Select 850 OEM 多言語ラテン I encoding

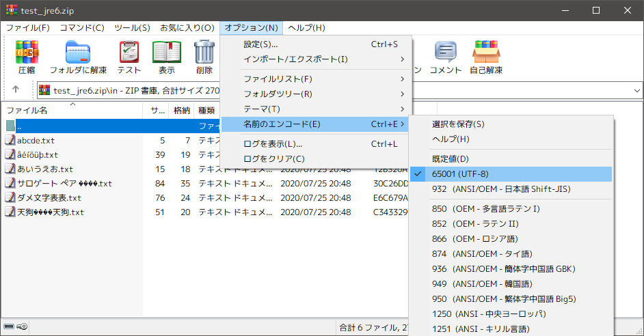(511, 209)
